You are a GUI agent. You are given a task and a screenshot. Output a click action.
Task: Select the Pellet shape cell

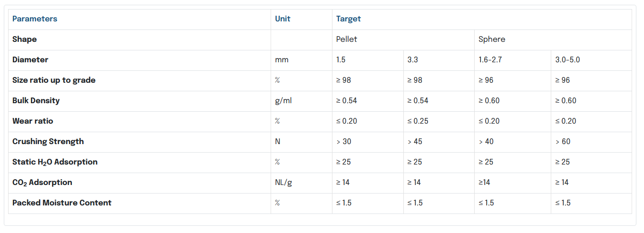347,39
